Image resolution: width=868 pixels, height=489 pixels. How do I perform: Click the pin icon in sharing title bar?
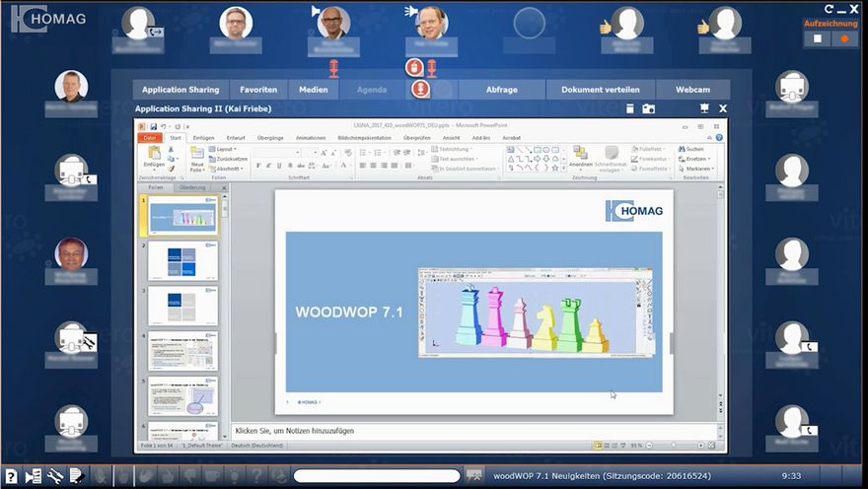pos(704,108)
